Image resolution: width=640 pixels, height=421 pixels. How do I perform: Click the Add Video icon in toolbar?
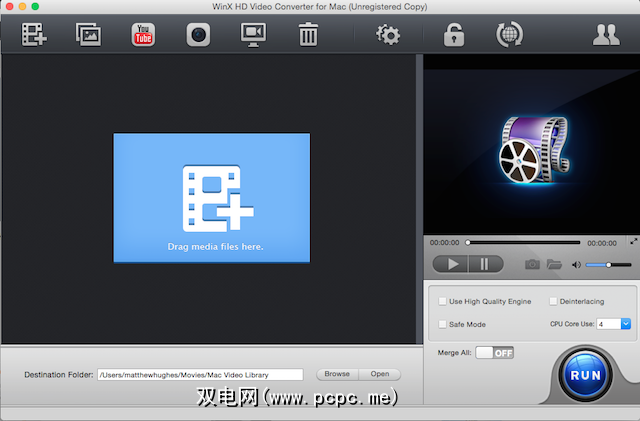34,35
